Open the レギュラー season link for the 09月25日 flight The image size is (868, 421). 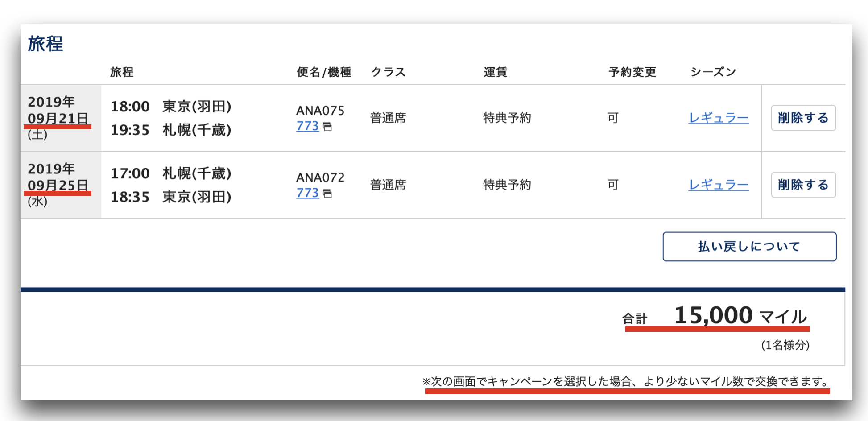[719, 185]
